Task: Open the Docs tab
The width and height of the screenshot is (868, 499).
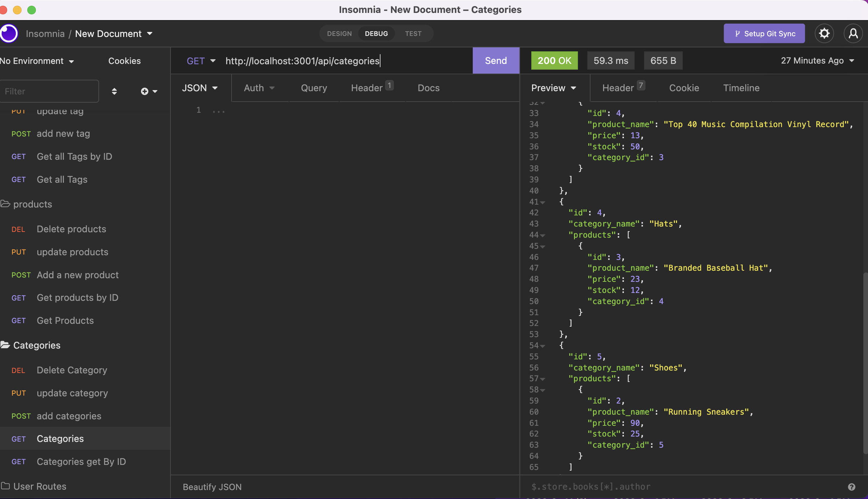Action: click(x=428, y=88)
